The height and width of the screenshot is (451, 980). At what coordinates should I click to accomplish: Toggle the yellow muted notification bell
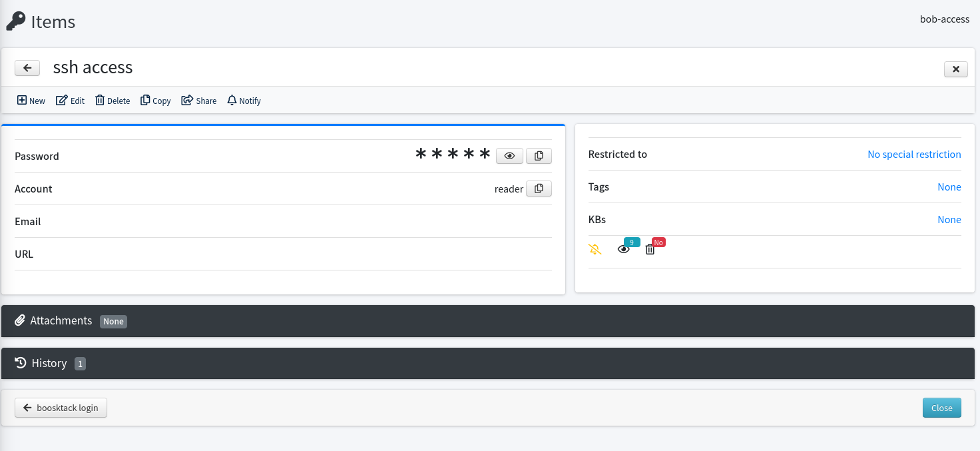(595, 249)
